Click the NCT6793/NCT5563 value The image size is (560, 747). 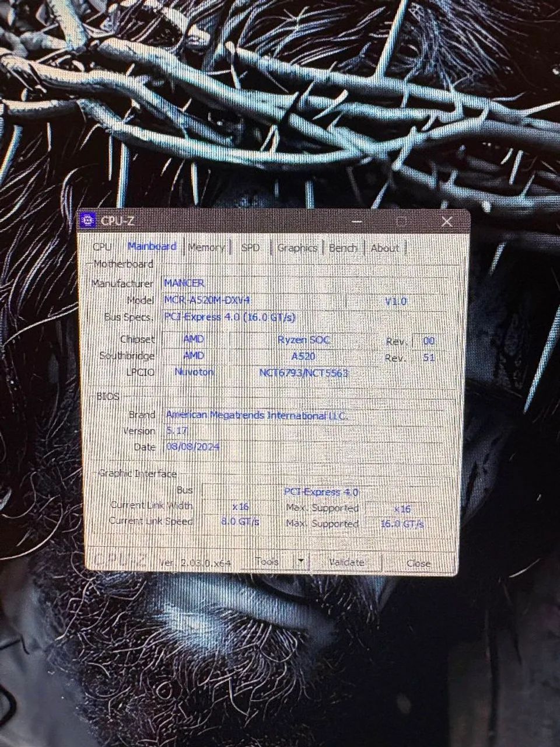pyautogui.click(x=303, y=372)
